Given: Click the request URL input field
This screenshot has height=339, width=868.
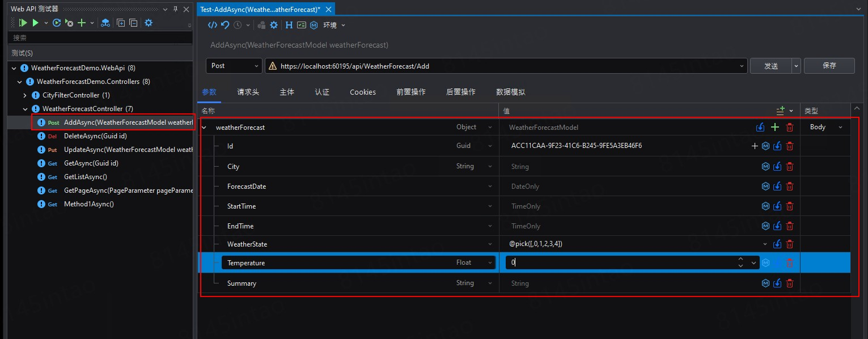Looking at the screenshot, I should [x=507, y=66].
